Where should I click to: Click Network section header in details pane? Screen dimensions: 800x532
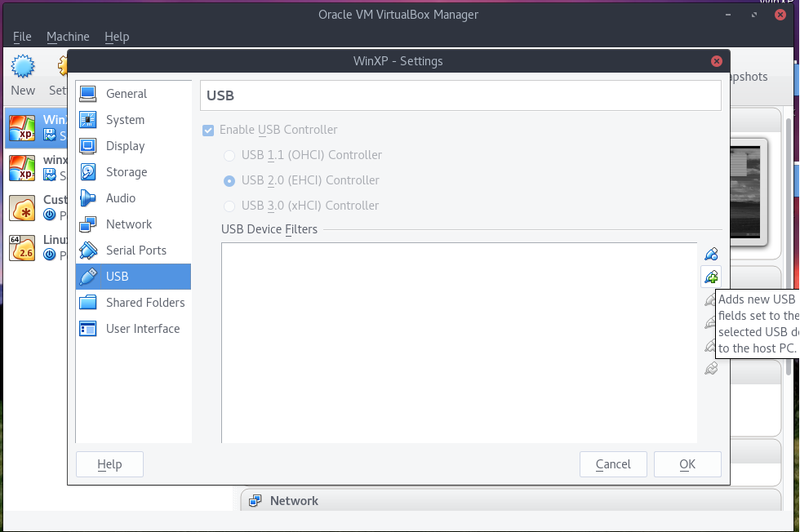click(x=510, y=501)
